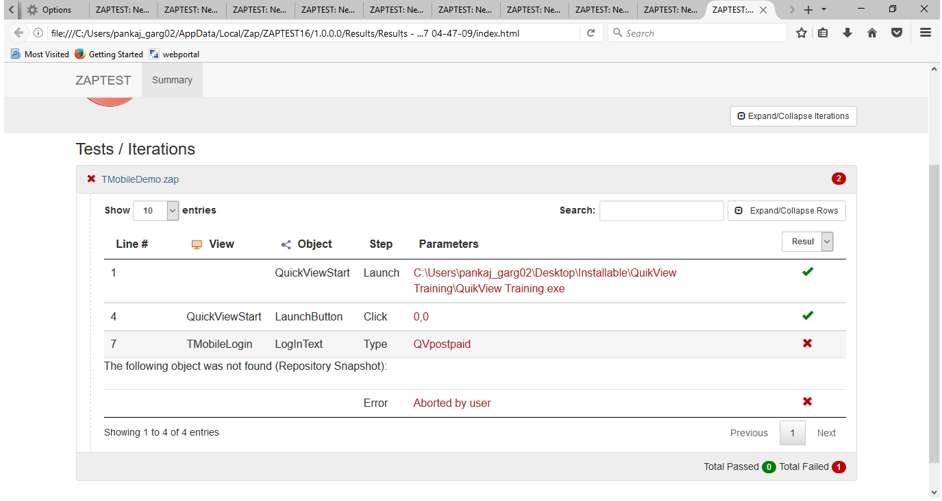Open the Getting Started bookmark
Image resolution: width=942 pixels, height=501 pixels.
109,54
